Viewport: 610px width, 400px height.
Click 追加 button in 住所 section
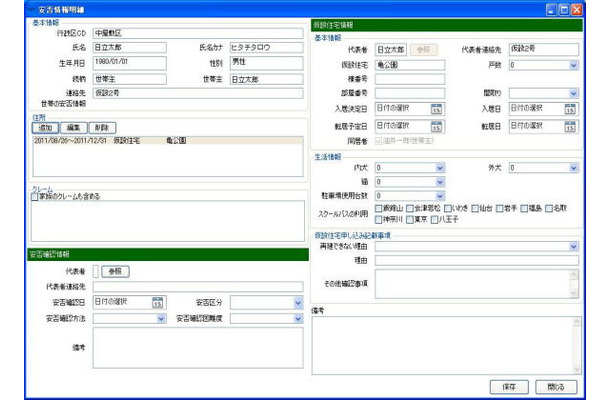(46, 128)
